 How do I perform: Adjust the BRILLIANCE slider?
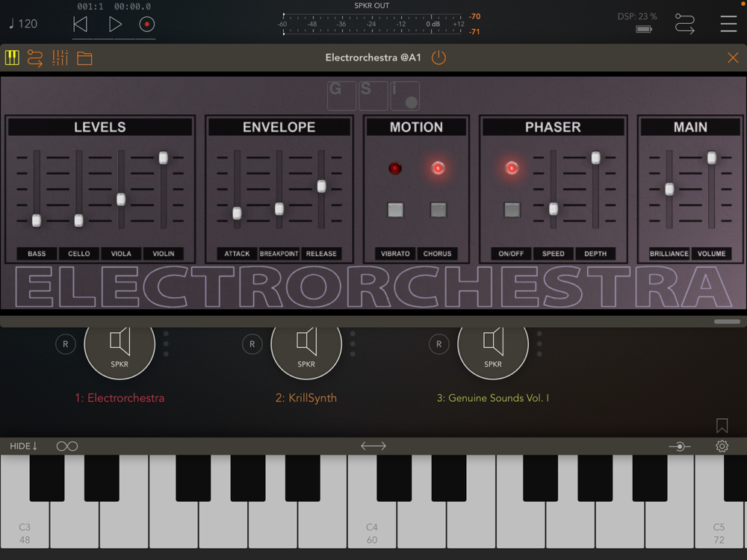pos(669,189)
